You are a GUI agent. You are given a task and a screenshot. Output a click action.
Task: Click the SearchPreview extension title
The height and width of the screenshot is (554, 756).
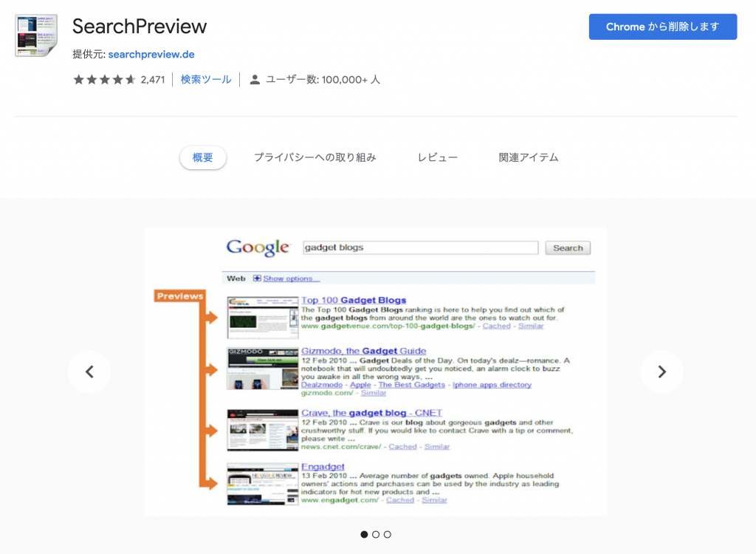pos(140,27)
